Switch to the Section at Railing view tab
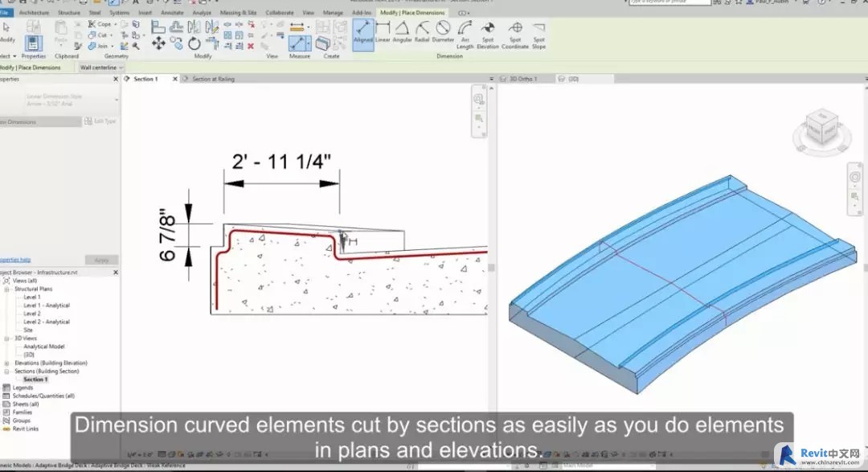 pos(213,80)
